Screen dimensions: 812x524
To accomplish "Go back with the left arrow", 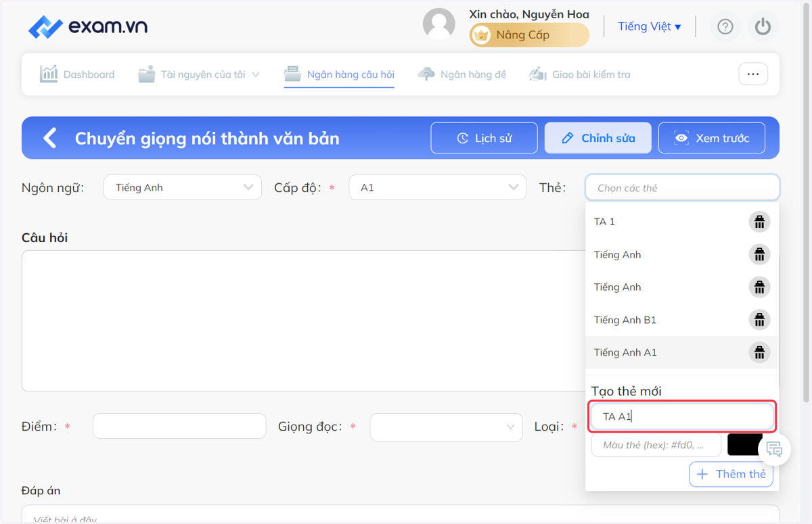I will point(49,138).
